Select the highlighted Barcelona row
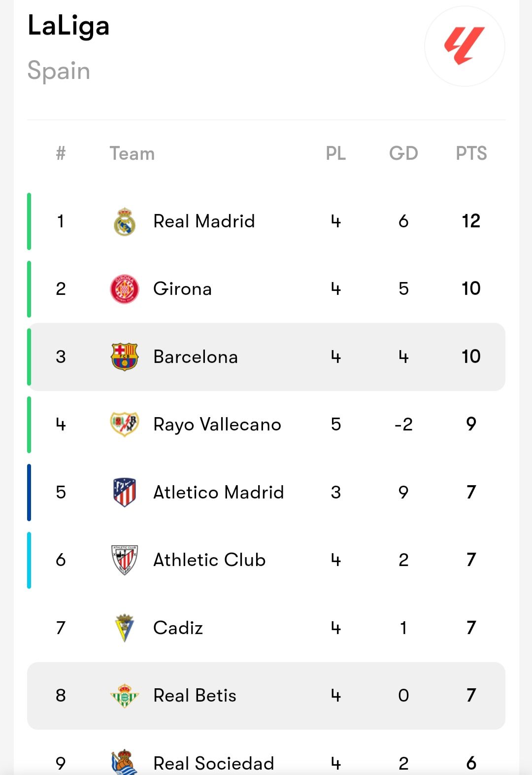 pyautogui.click(x=266, y=357)
